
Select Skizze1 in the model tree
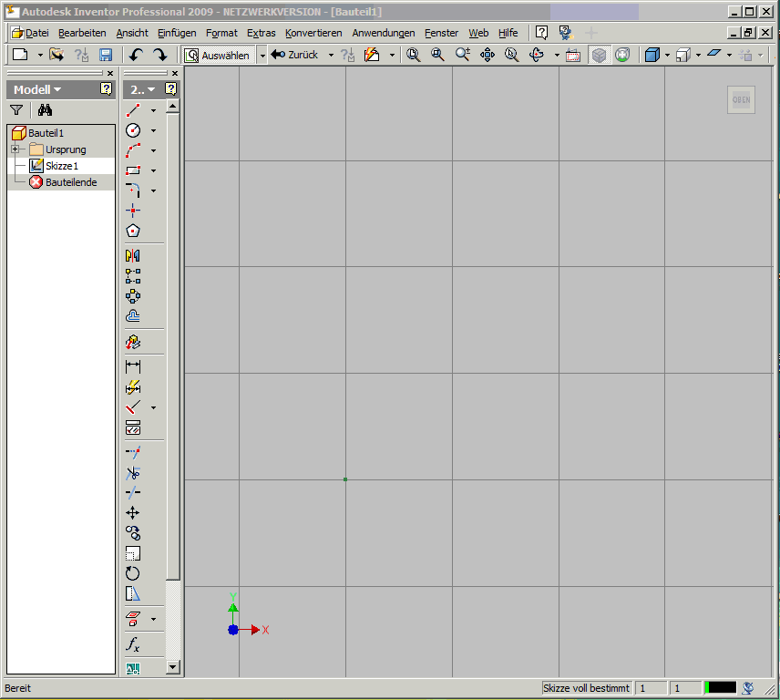pos(61,166)
